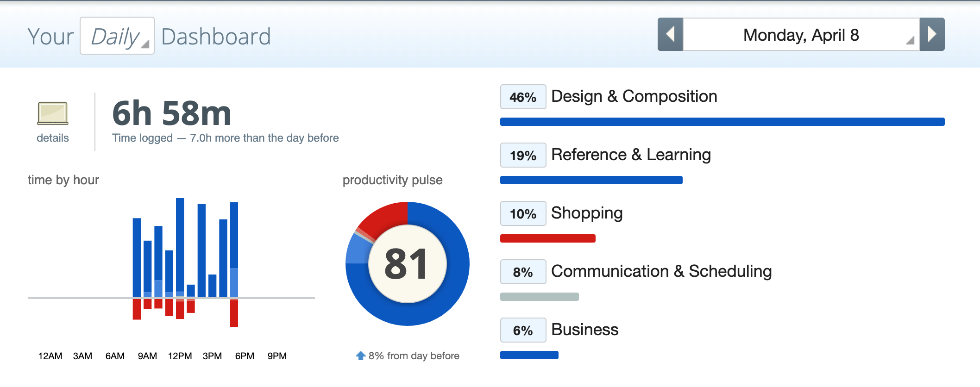The image size is (980, 387).
Task: Open the Business category
Action: pyautogui.click(x=585, y=330)
